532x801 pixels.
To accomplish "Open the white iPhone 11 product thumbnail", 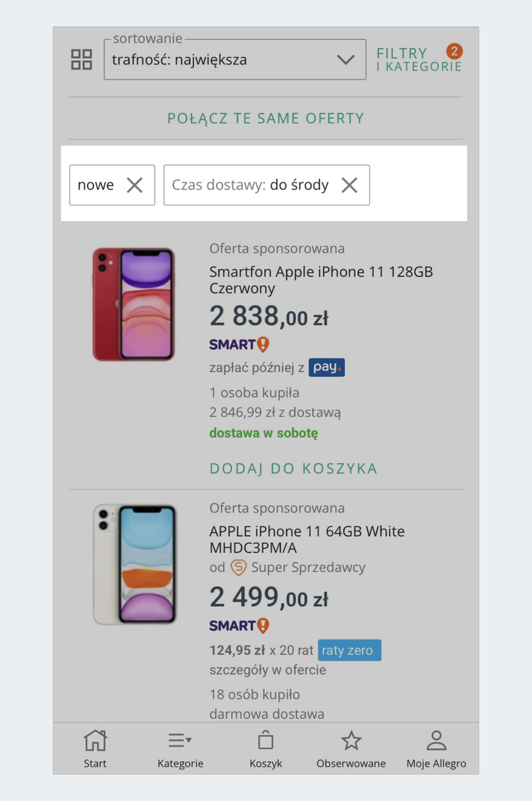I will coord(133,564).
